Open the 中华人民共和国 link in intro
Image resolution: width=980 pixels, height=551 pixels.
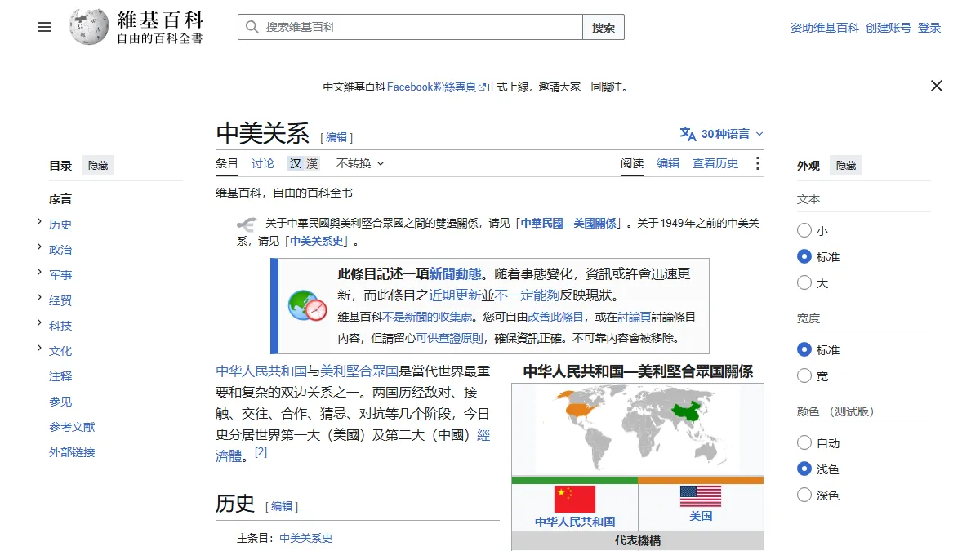click(x=261, y=371)
